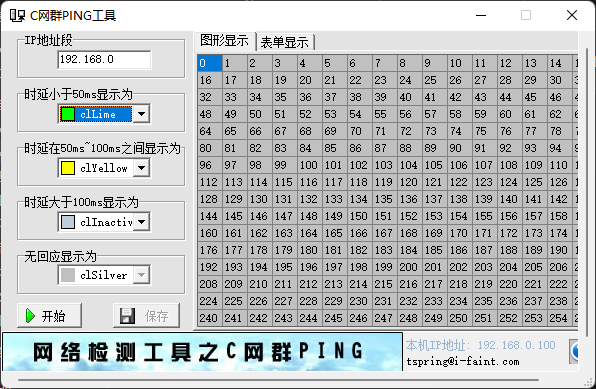Select grid cell 176
Viewport: 596px width, 389px height.
click(x=210, y=250)
